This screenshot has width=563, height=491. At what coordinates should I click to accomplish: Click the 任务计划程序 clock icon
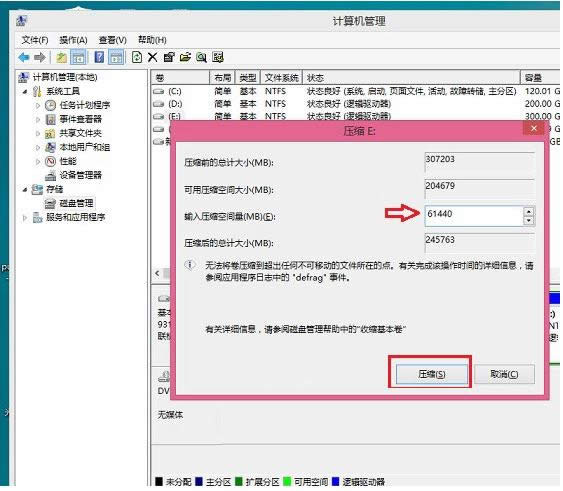point(51,105)
